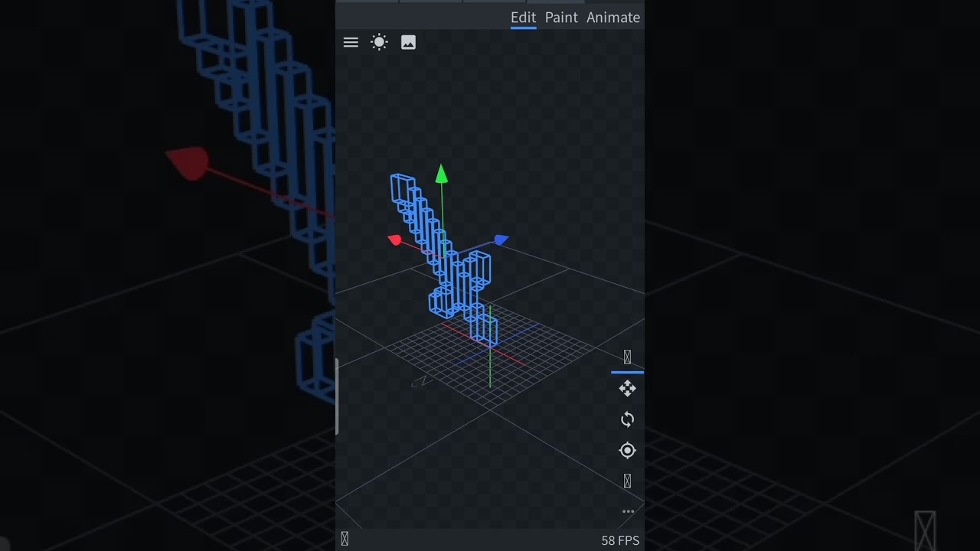The width and height of the screenshot is (980, 551).
Task: Click the highlighted tool with blue underline
Action: tap(627, 357)
